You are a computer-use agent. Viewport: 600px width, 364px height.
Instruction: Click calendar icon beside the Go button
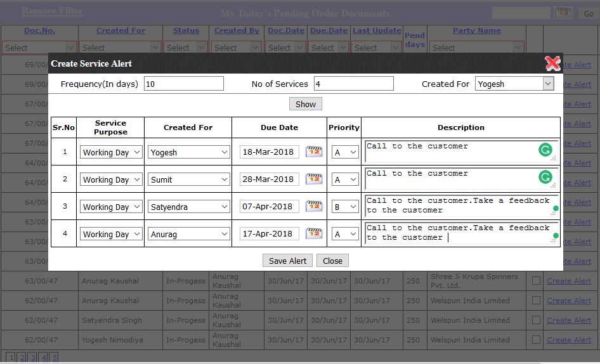click(x=563, y=13)
